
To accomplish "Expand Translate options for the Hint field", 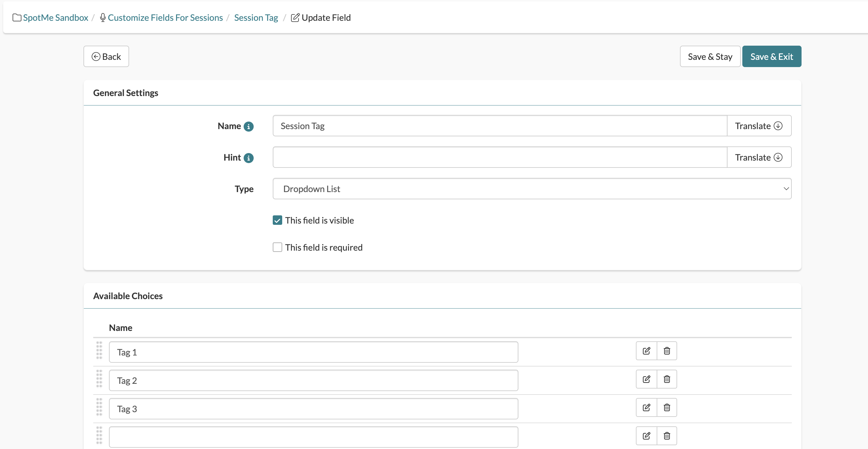I will pos(758,157).
